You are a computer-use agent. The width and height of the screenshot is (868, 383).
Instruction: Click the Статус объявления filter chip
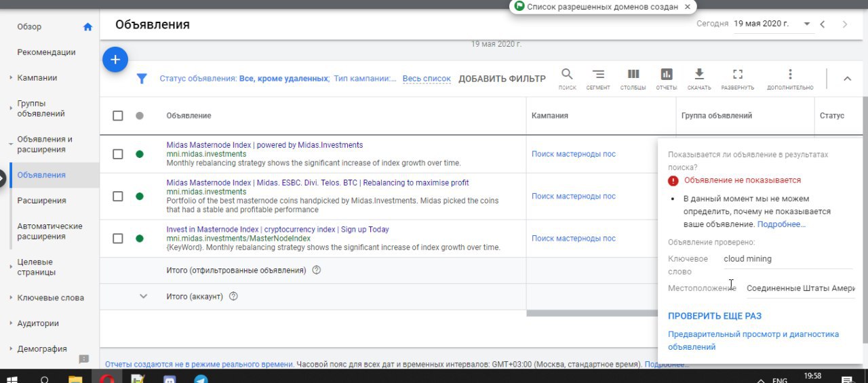pos(244,79)
